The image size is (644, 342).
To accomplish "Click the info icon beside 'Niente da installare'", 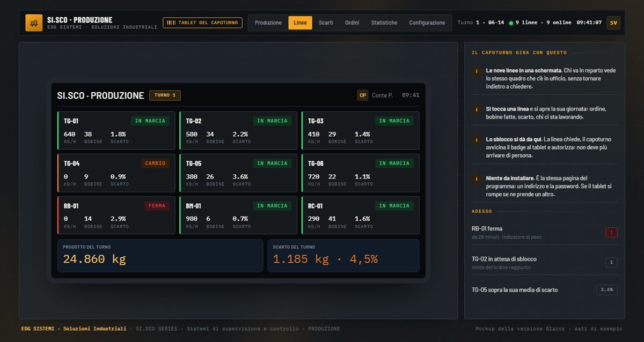I will coord(476,179).
